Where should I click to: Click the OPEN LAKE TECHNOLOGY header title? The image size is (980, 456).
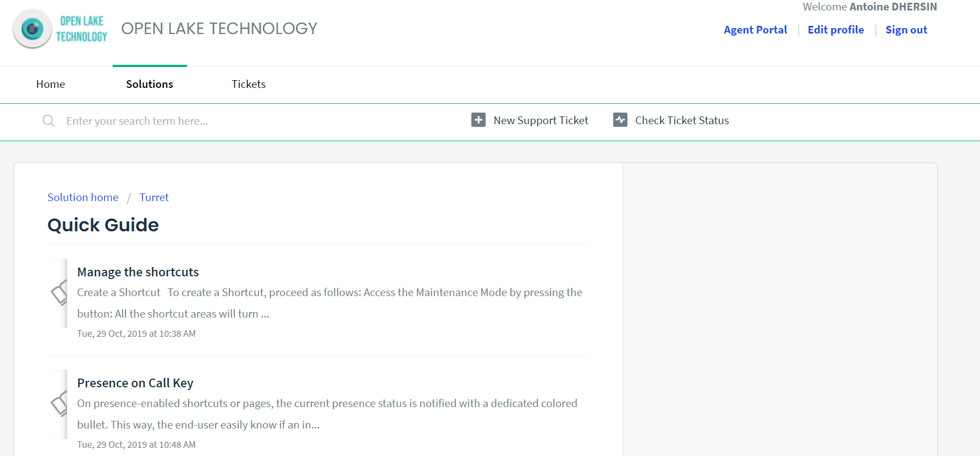pos(219,29)
